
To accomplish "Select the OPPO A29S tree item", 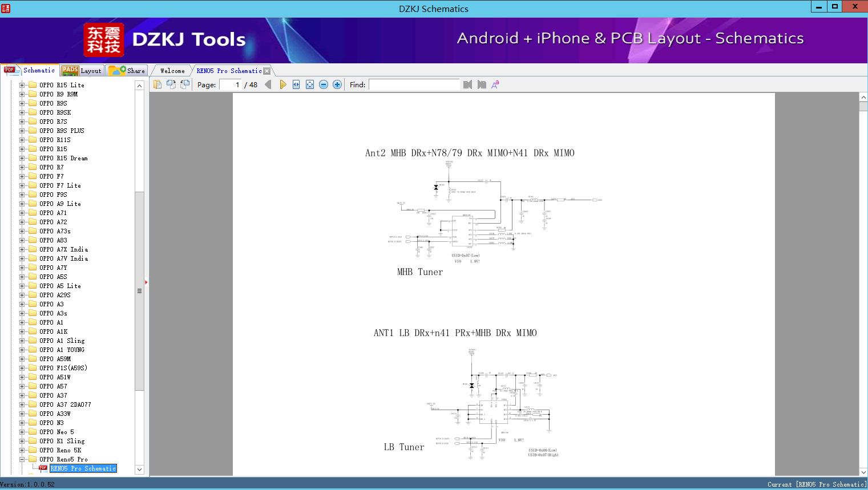I will click(x=55, y=295).
